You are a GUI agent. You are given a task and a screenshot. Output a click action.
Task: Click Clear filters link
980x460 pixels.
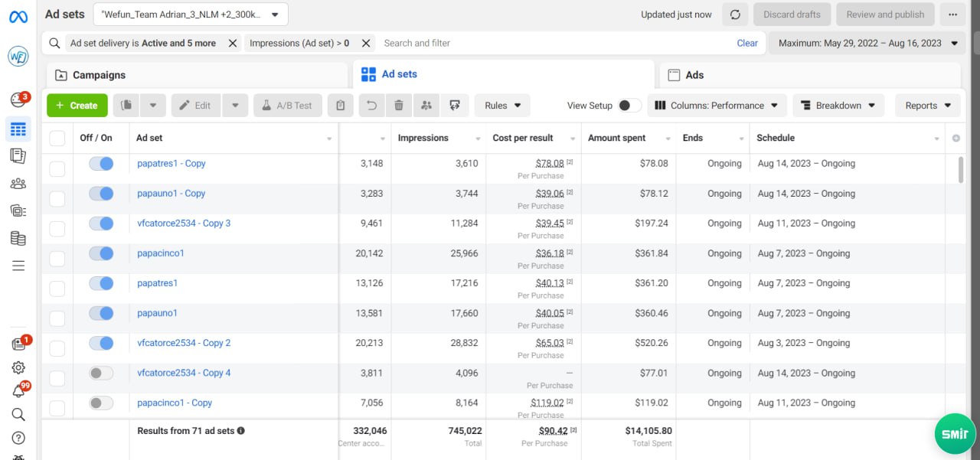coord(747,44)
